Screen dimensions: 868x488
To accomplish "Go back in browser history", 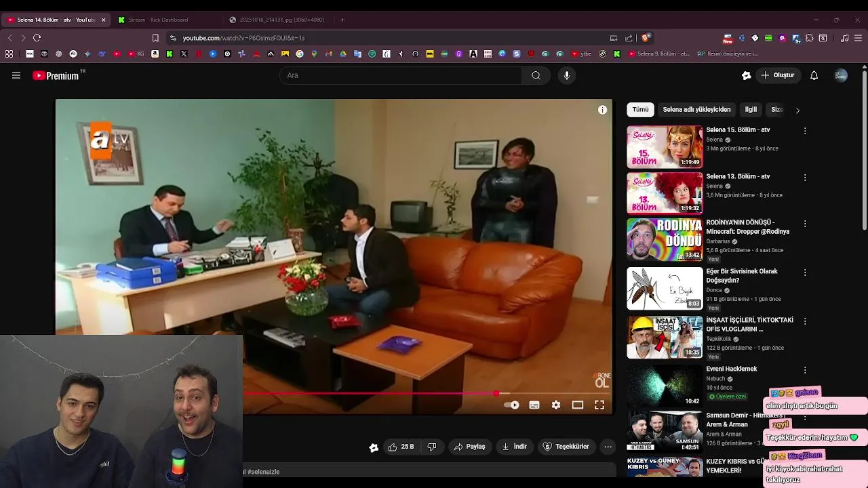I will click(x=9, y=38).
